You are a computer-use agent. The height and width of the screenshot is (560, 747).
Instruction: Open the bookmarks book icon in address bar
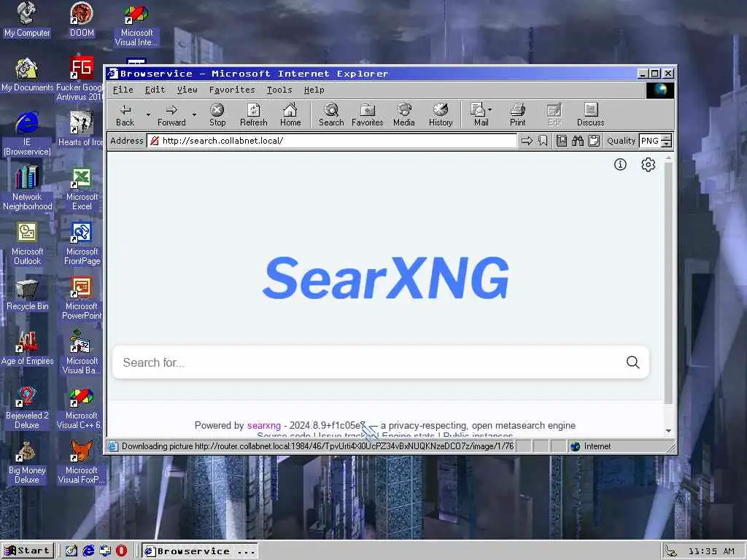click(x=562, y=141)
